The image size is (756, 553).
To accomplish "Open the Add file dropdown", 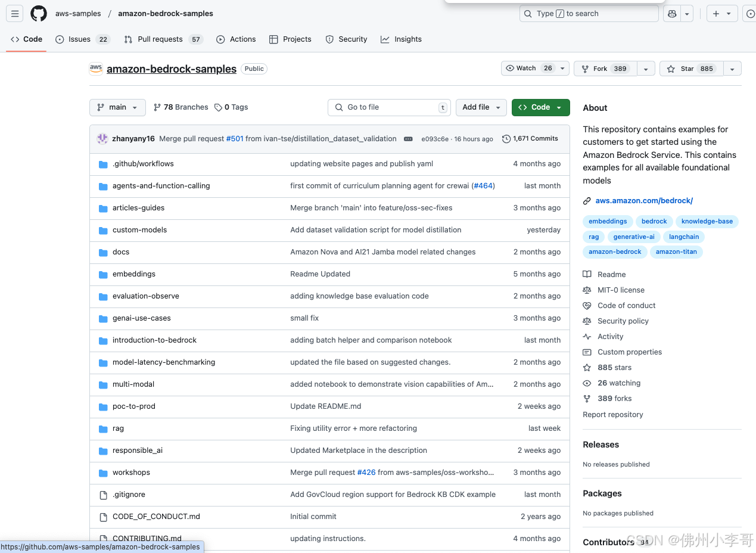I will click(481, 107).
